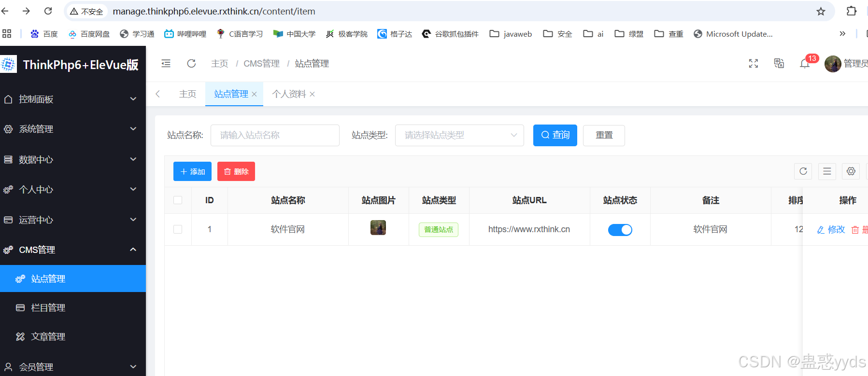Open browser extensions puzzle icon
This screenshot has width=868, height=376.
click(x=851, y=11)
